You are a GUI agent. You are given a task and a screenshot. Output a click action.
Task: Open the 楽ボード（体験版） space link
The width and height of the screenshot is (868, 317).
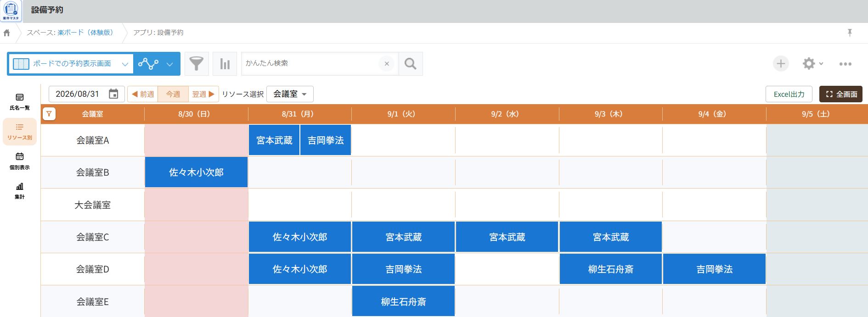pos(85,33)
